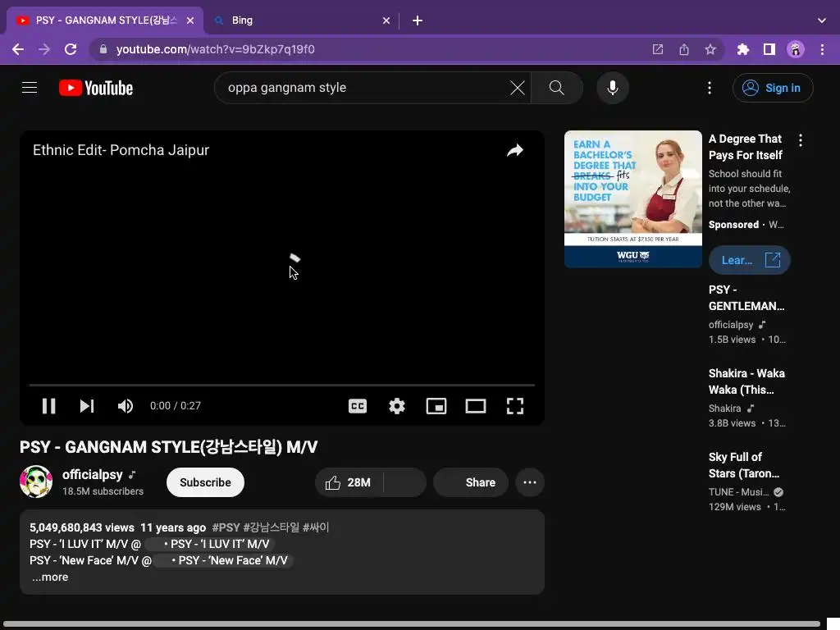Open YouTube settings three-dot menu
Viewport: 840px width, 630px height.
coord(710,88)
